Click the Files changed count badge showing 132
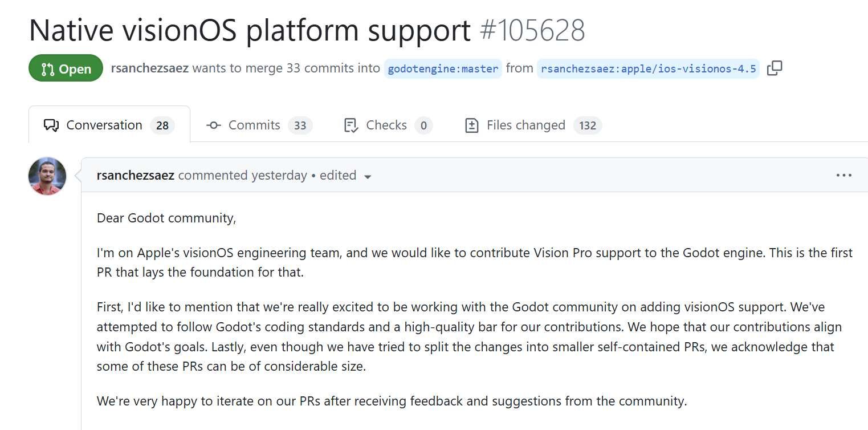Screen dimensions: 868x430 point(587,125)
